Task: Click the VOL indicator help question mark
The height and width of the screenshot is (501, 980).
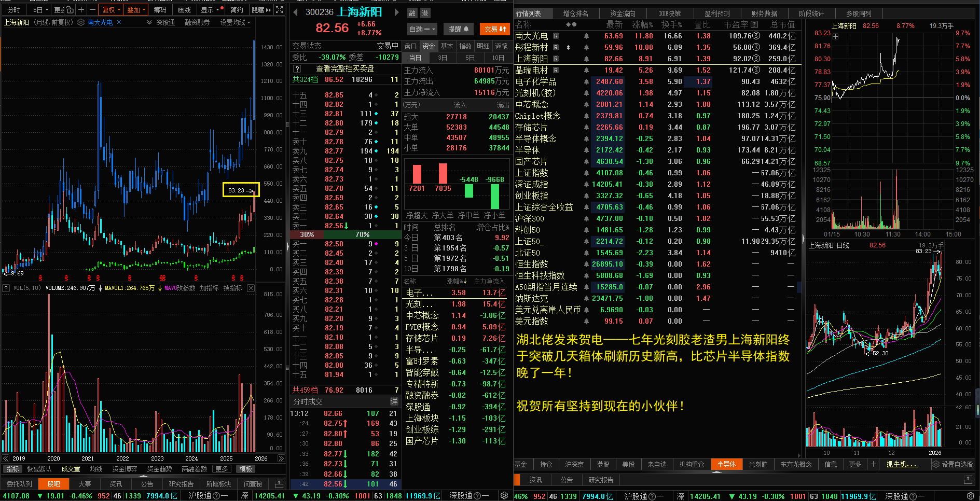Action: coord(6,288)
